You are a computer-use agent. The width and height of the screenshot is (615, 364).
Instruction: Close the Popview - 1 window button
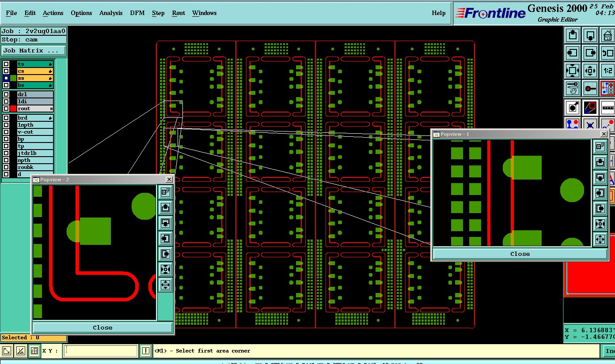pos(520,254)
